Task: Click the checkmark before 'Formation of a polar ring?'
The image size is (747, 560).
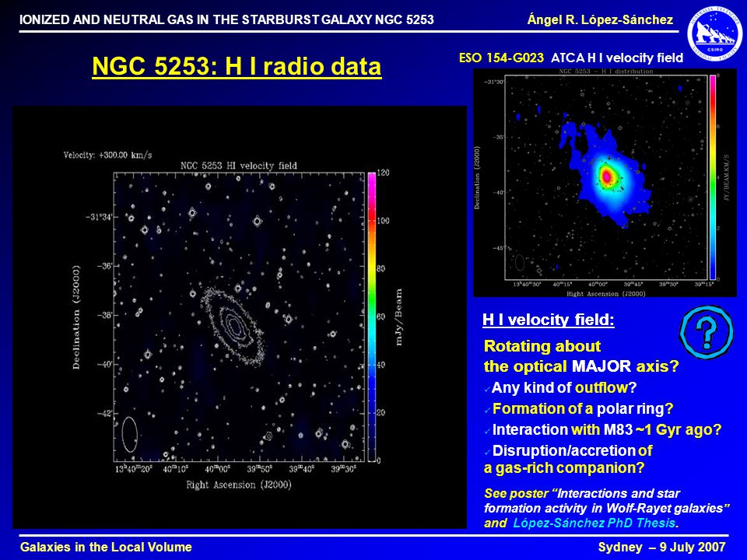Action: [487, 411]
